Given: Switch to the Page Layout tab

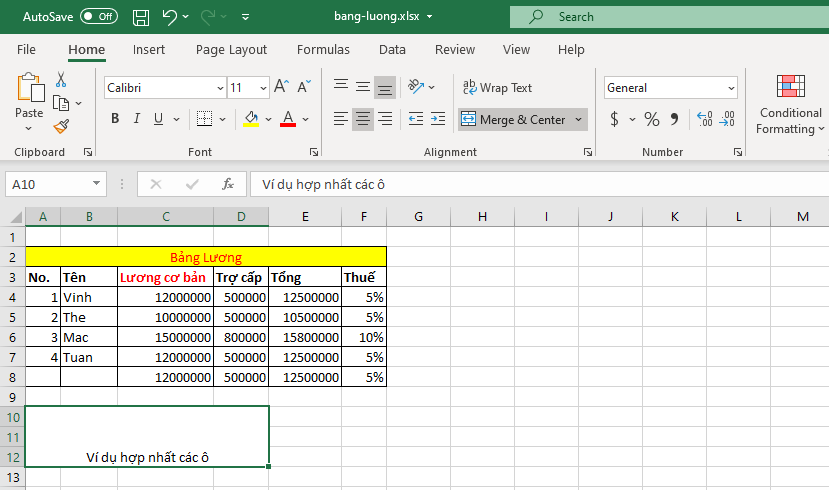Looking at the screenshot, I should point(231,50).
